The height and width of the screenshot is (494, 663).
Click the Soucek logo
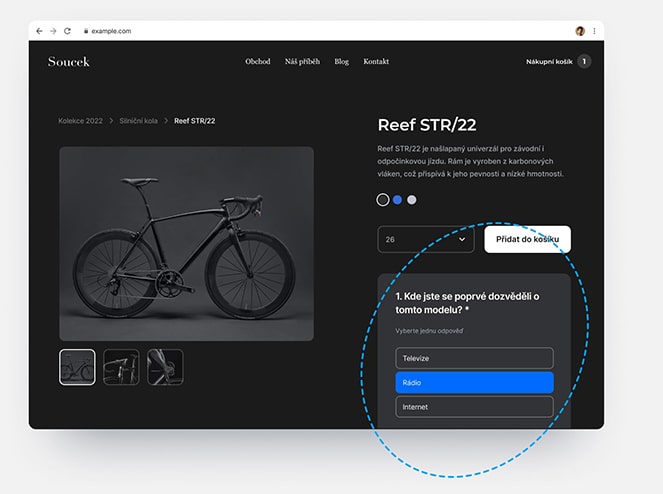pos(68,62)
